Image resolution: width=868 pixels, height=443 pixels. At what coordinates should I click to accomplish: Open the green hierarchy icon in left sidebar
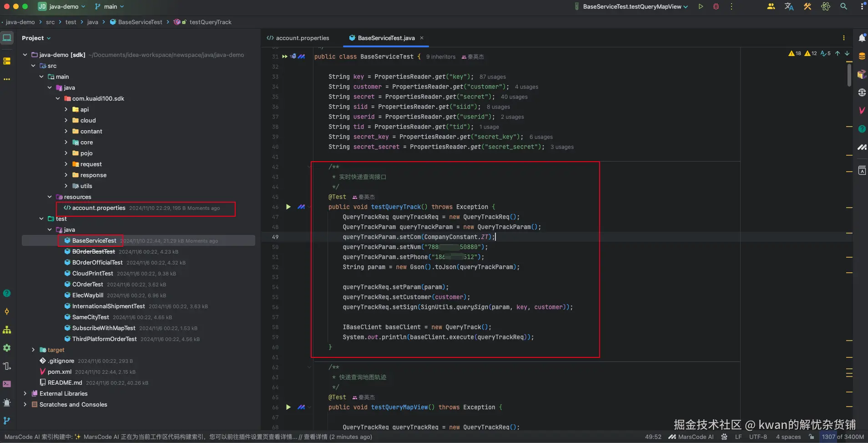click(x=7, y=330)
